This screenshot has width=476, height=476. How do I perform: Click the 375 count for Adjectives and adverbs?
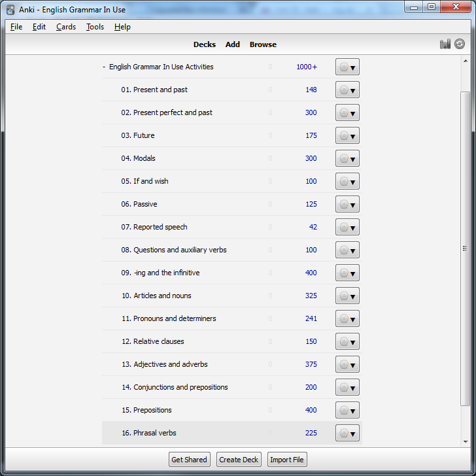pos(311,364)
